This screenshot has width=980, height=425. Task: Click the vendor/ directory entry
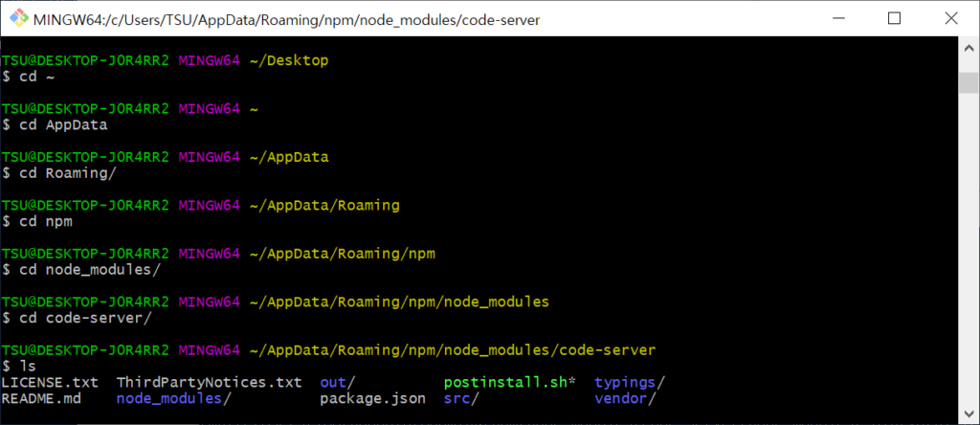click(626, 398)
